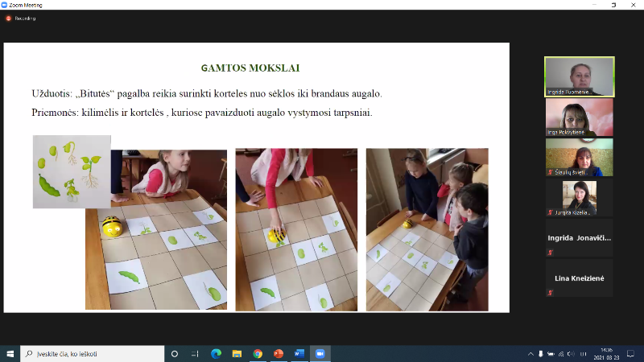Select the Šiaulių participant video tile
Image resolution: width=644 pixels, height=362 pixels.
click(x=579, y=157)
